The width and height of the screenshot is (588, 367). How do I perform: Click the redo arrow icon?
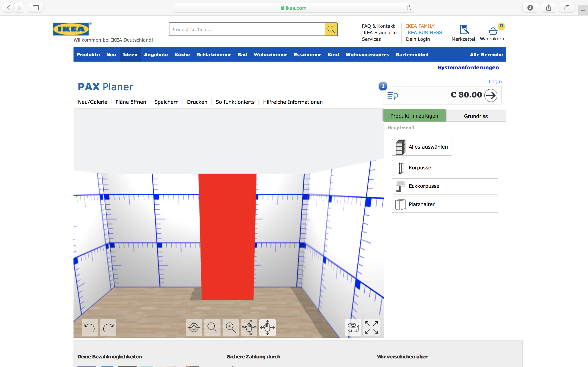pyautogui.click(x=108, y=327)
